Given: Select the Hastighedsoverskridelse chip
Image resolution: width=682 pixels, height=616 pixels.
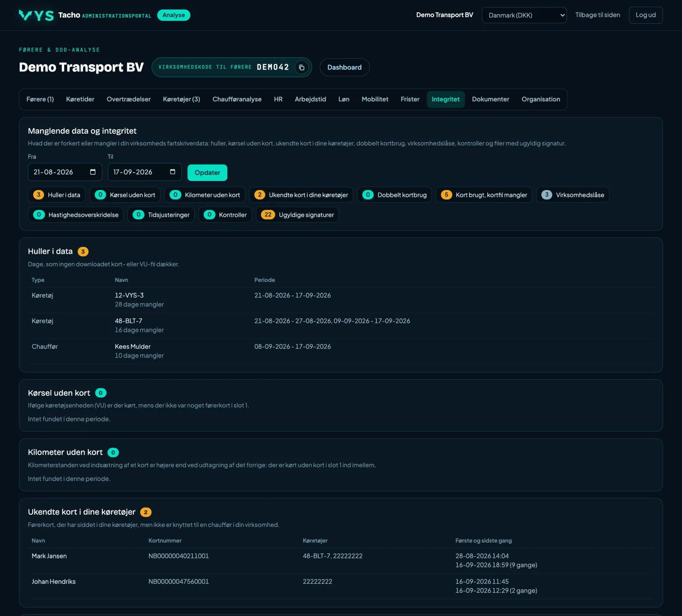Looking at the screenshot, I should [x=75, y=215].
